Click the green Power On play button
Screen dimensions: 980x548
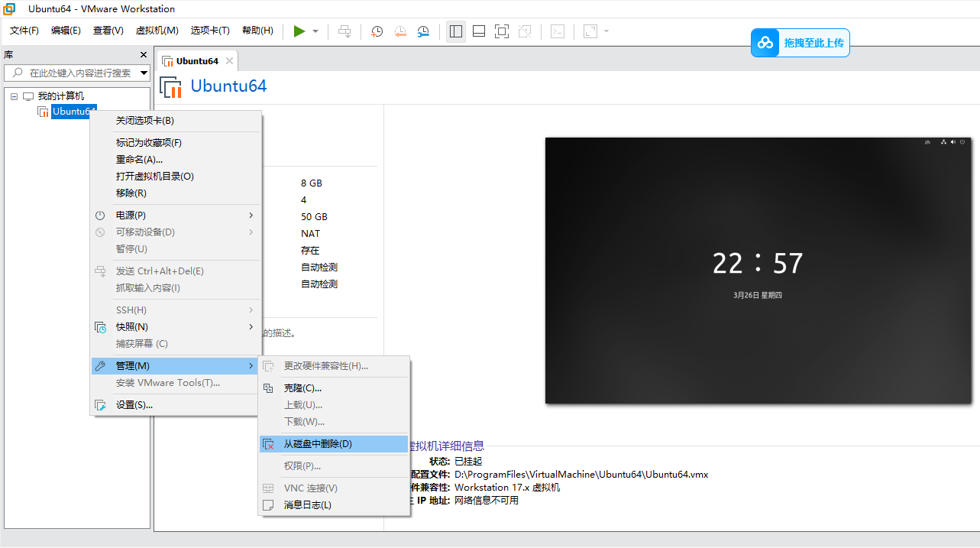tap(299, 31)
